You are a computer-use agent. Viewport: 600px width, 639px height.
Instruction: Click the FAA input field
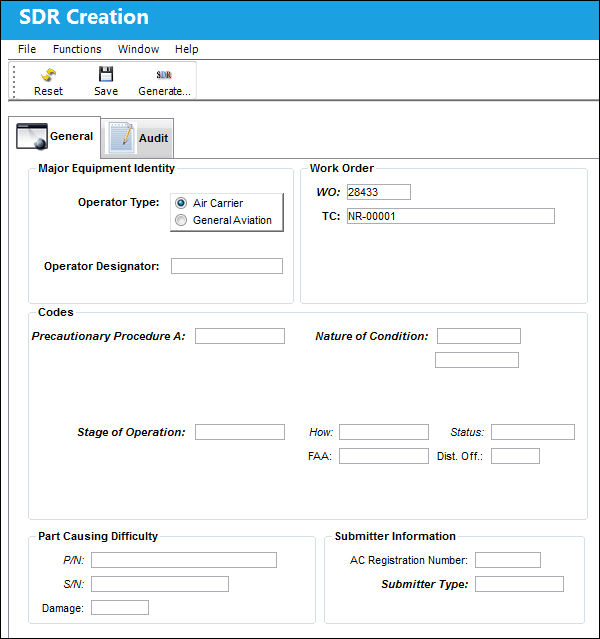pos(384,456)
